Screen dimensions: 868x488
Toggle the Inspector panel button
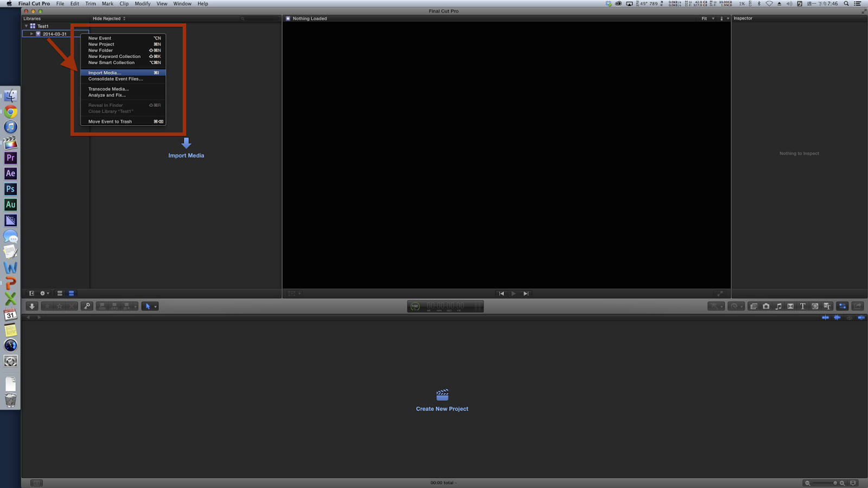[x=843, y=306]
